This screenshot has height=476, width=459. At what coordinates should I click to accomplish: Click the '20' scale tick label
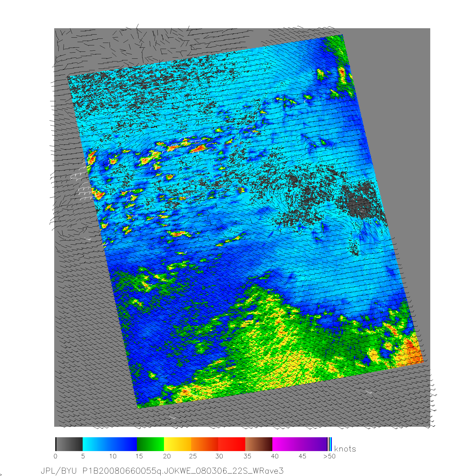tap(167, 456)
